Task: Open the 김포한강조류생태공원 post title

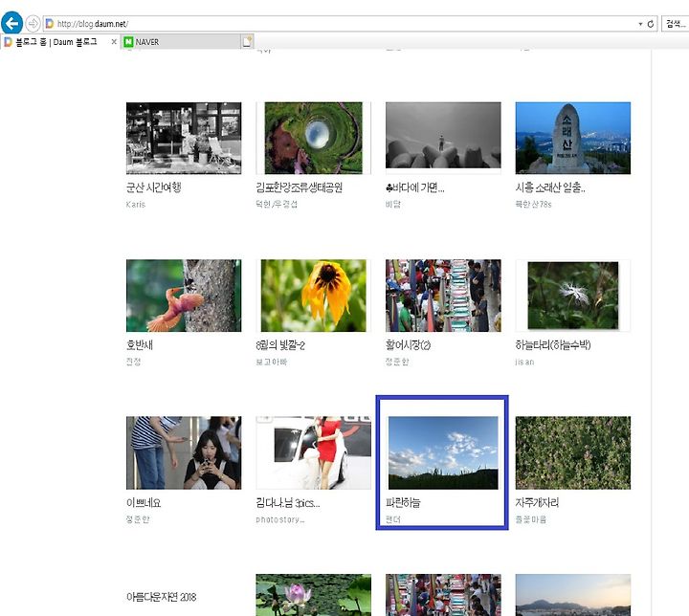Action: coord(300,187)
